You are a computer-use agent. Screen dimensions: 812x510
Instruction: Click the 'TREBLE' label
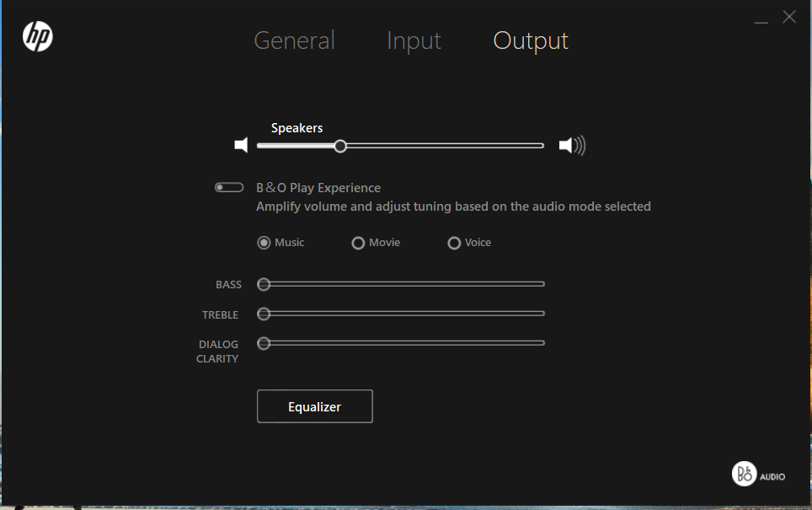(x=220, y=315)
